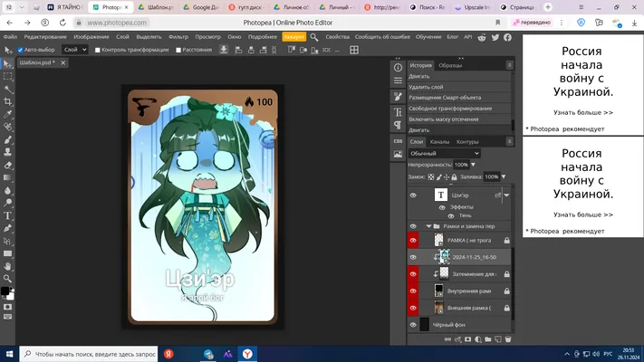
Task: Hide the Внутренняя рамка layer
Action: tap(413, 291)
